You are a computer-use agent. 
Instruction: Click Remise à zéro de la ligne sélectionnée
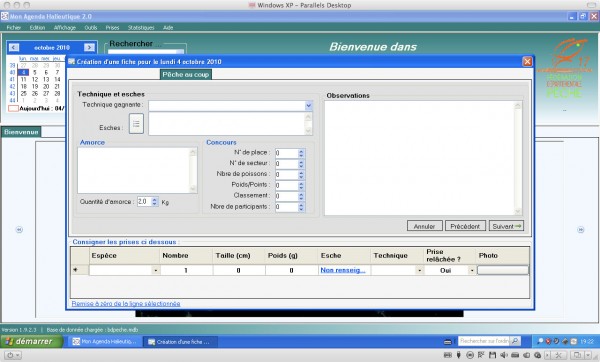[x=126, y=303]
